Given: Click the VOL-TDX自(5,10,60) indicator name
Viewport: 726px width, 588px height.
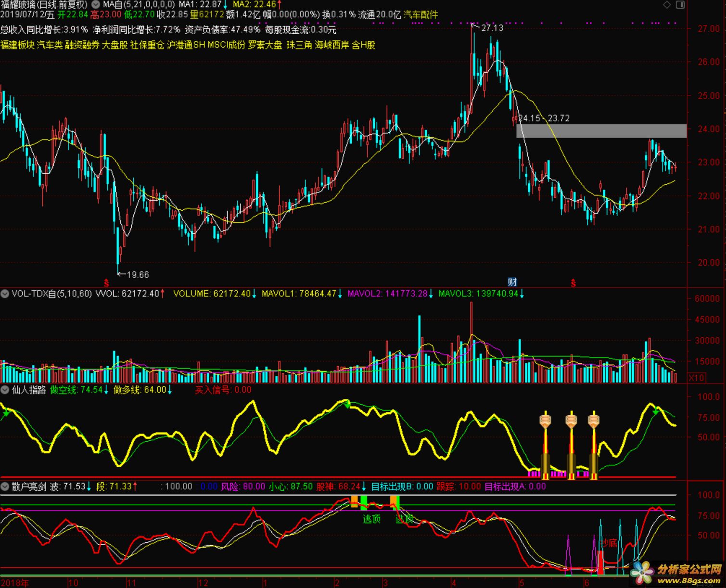Looking at the screenshot, I should (x=51, y=294).
